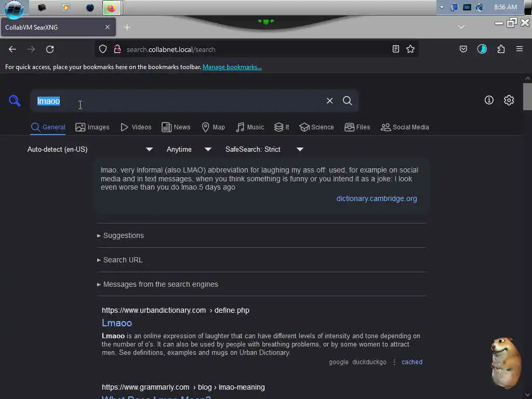Open the tracking protection shield icon
The width and height of the screenshot is (532, 399).
103,49
